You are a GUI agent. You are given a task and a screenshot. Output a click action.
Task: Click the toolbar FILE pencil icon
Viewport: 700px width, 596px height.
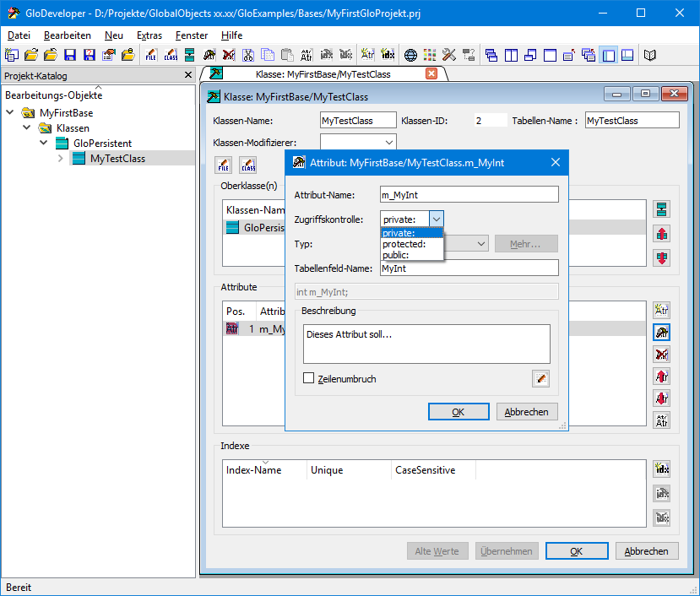click(x=151, y=55)
